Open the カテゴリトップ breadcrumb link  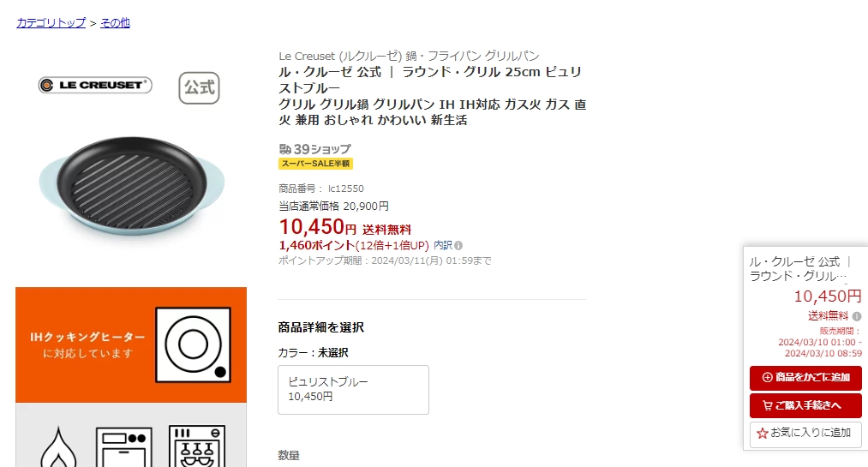pyautogui.click(x=51, y=22)
